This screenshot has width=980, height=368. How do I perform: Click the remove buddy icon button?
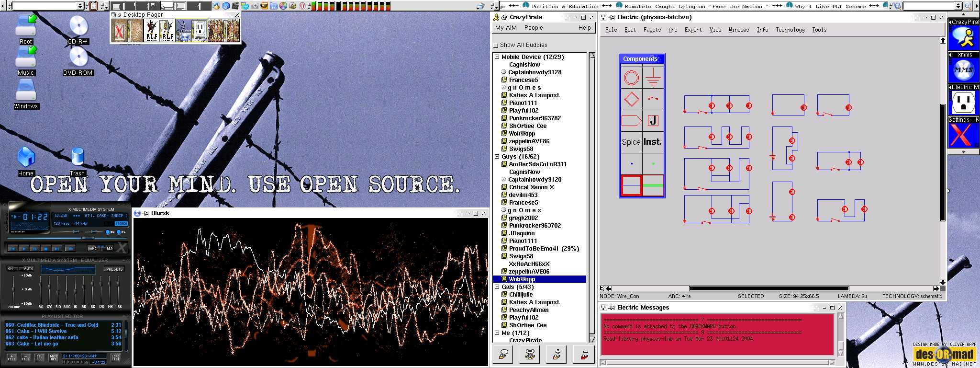pos(584,355)
